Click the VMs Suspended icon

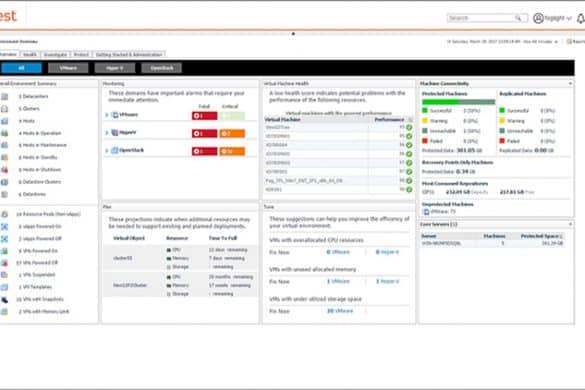[x=4, y=275]
